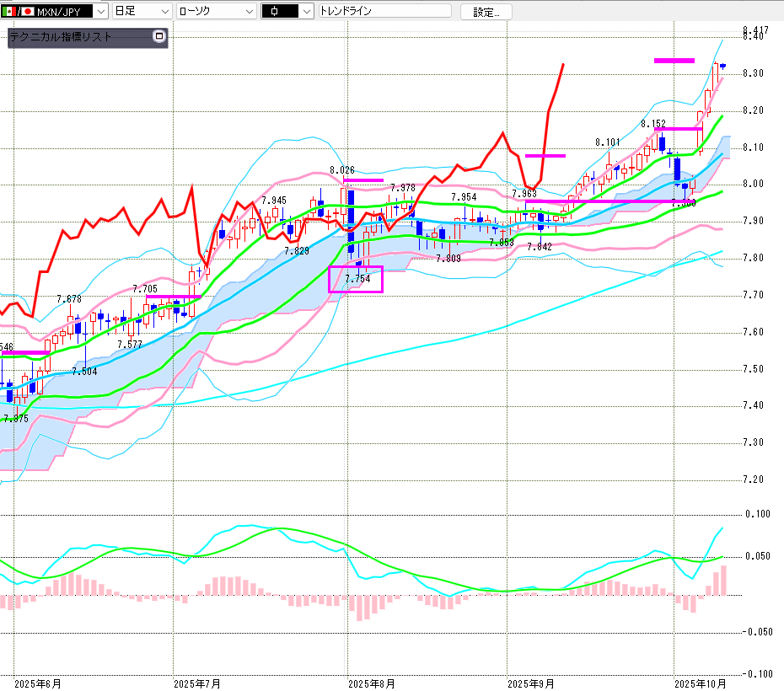Expand the テクニカル指標リスト panel icon
The height and width of the screenshot is (691, 784).
tap(158, 37)
